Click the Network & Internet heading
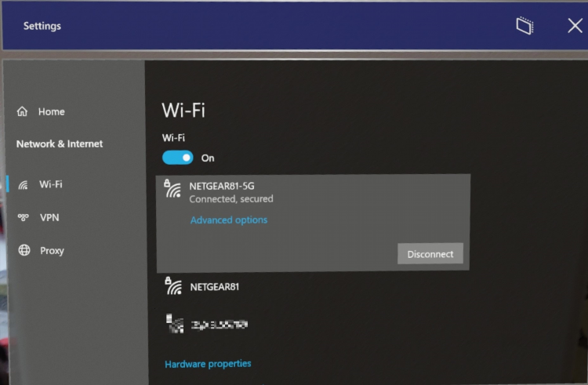 click(x=60, y=143)
